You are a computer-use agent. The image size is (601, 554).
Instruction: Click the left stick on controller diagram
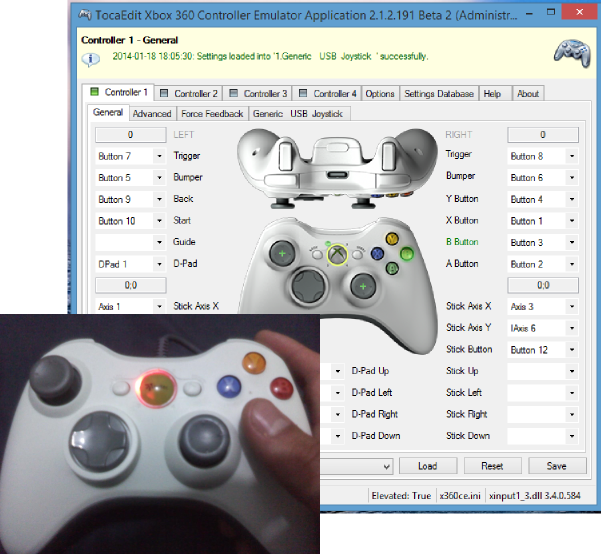click(282, 253)
